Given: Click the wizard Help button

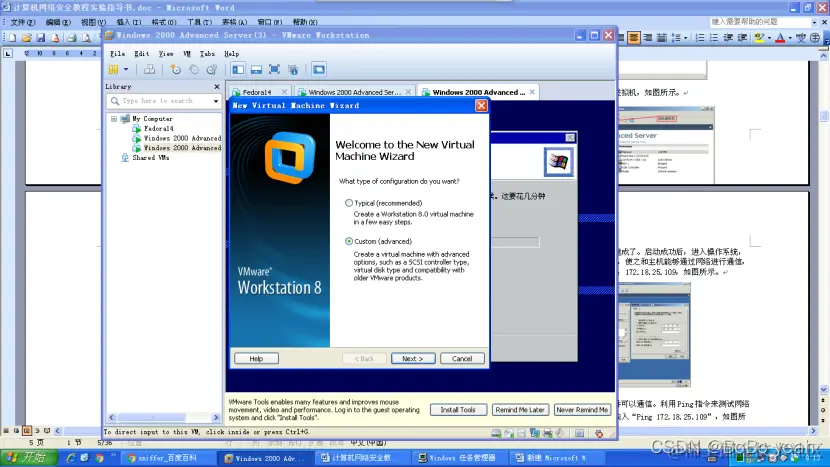Looking at the screenshot, I should (x=256, y=358).
